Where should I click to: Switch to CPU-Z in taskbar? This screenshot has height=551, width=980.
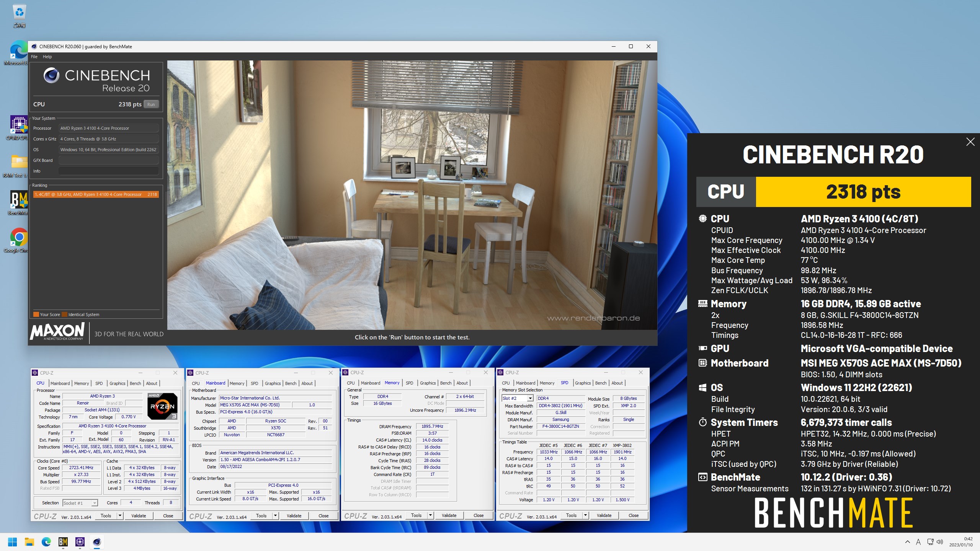pos(80,542)
